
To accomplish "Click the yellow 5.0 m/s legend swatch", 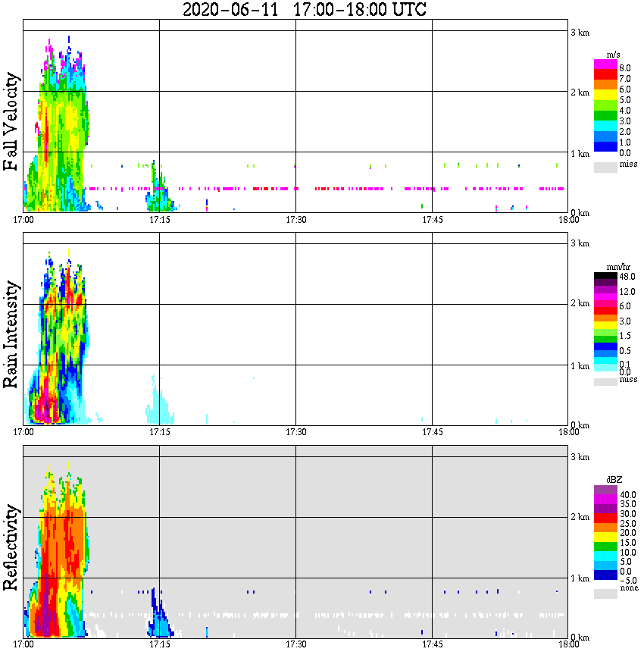I will tap(605, 96).
